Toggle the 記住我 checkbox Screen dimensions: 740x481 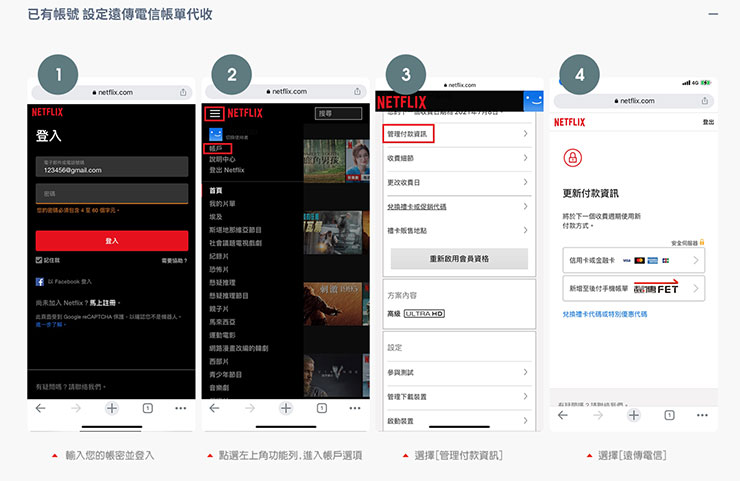[x=39, y=260]
